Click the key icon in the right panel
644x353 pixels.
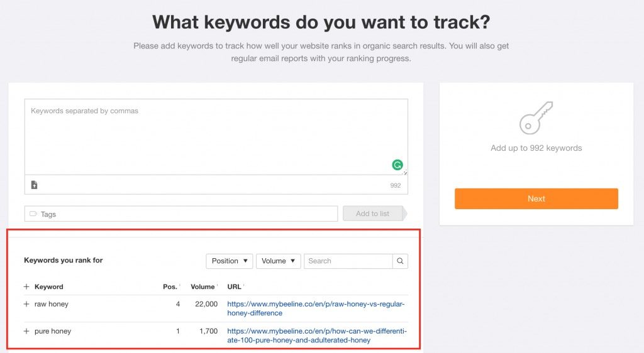[536, 117]
